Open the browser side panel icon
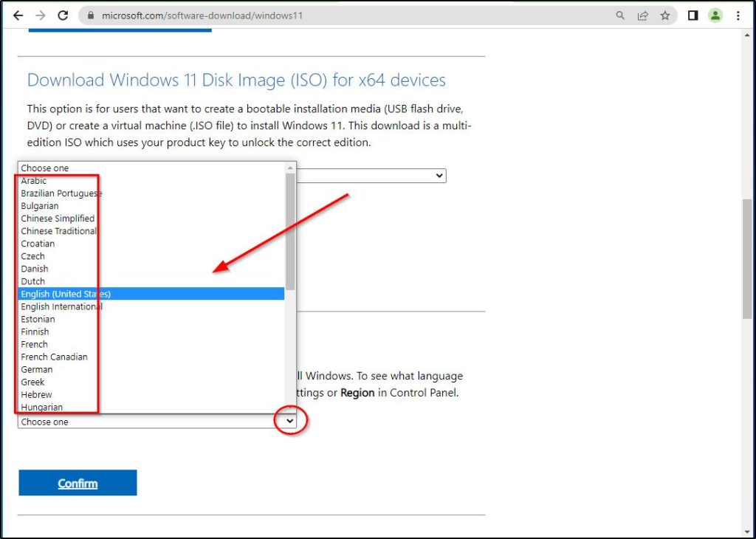The height and width of the screenshot is (539, 756). coord(693,16)
